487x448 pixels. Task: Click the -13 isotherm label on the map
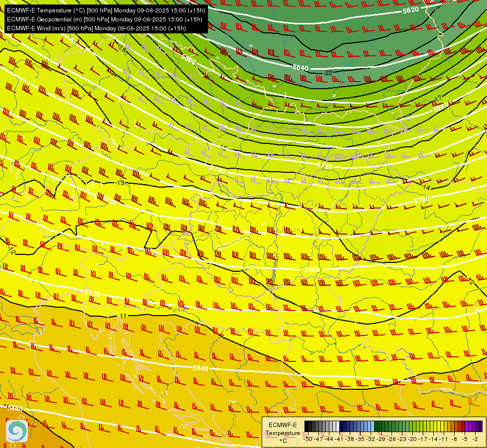coord(119,183)
